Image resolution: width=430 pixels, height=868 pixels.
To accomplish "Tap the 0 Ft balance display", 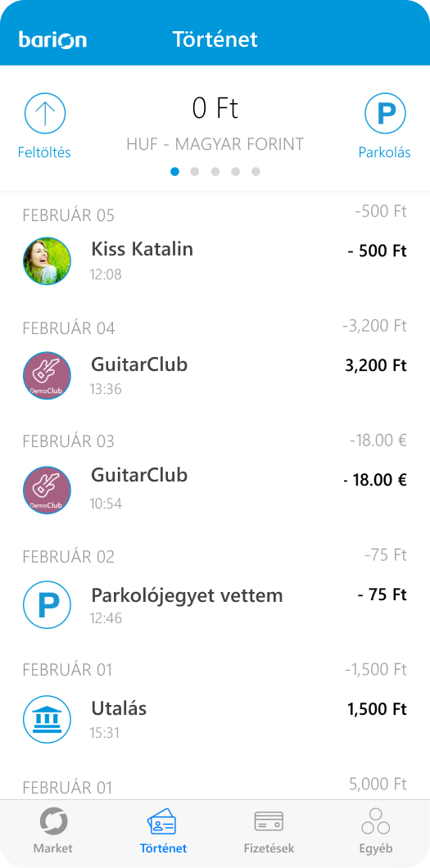I will click(x=215, y=108).
